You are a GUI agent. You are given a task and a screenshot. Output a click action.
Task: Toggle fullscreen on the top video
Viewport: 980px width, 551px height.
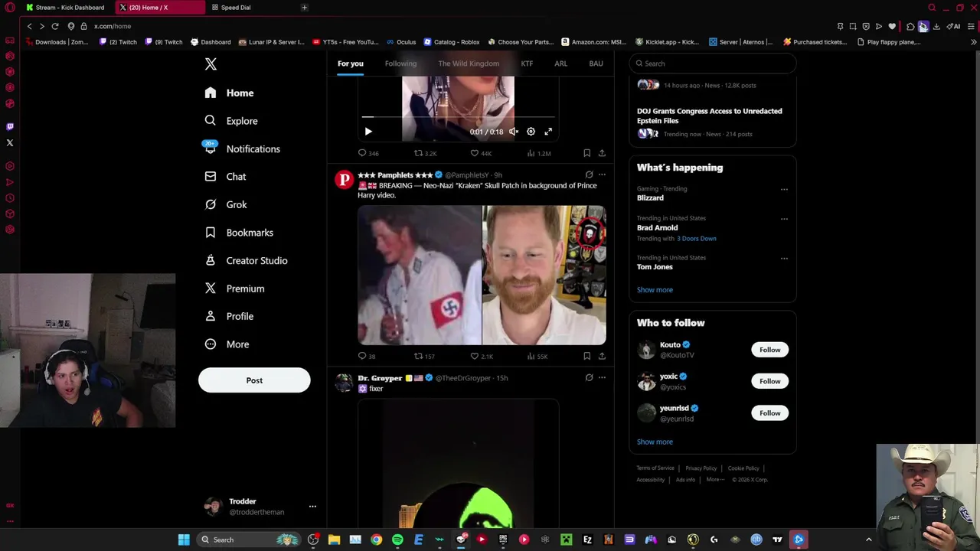click(x=548, y=132)
